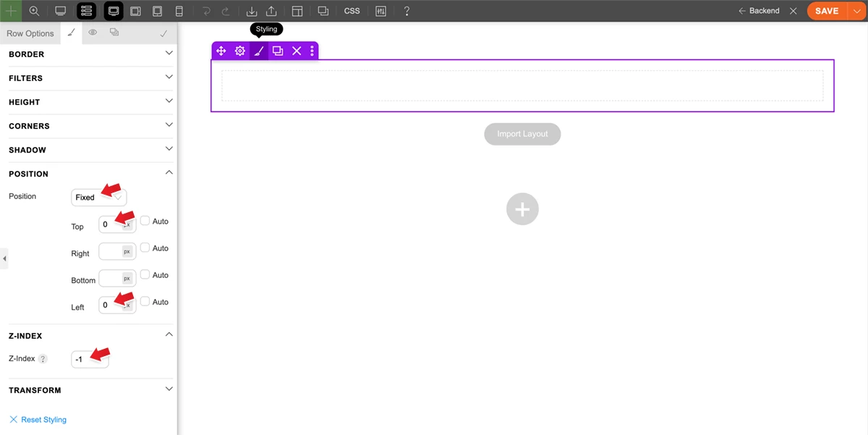The height and width of the screenshot is (435, 868).
Task: Click the row move handle icon
Action: pos(221,51)
